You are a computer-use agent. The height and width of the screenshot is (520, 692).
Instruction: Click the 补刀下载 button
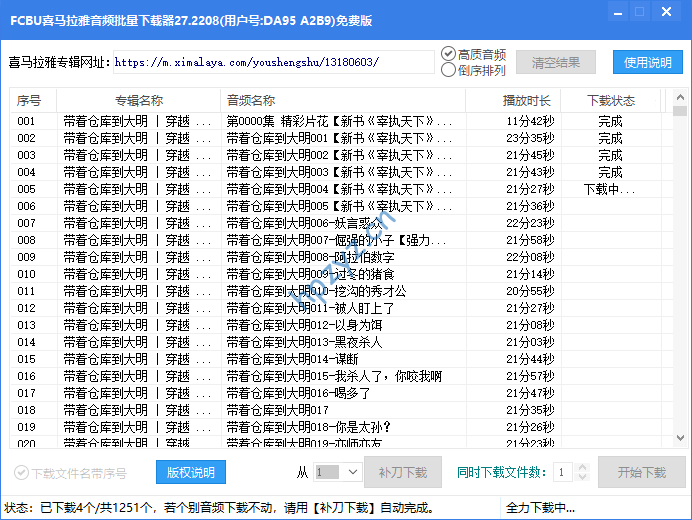[x=402, y=472]
